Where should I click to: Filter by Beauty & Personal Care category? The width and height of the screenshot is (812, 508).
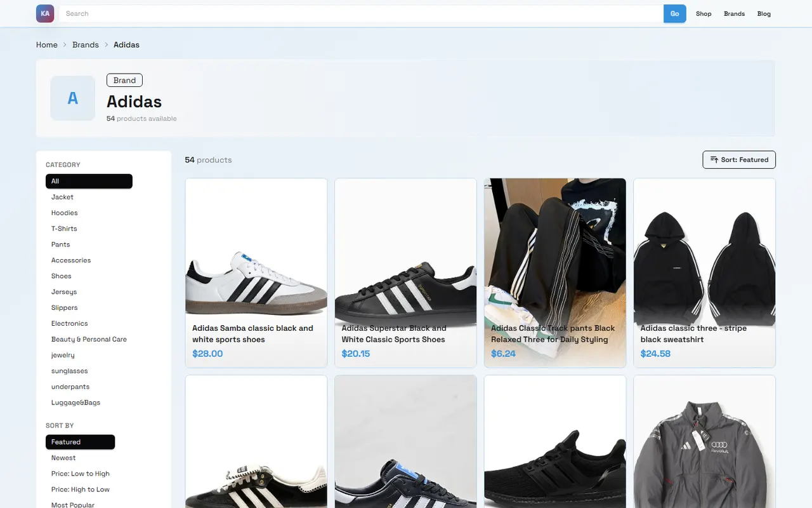tap(89, 340)
